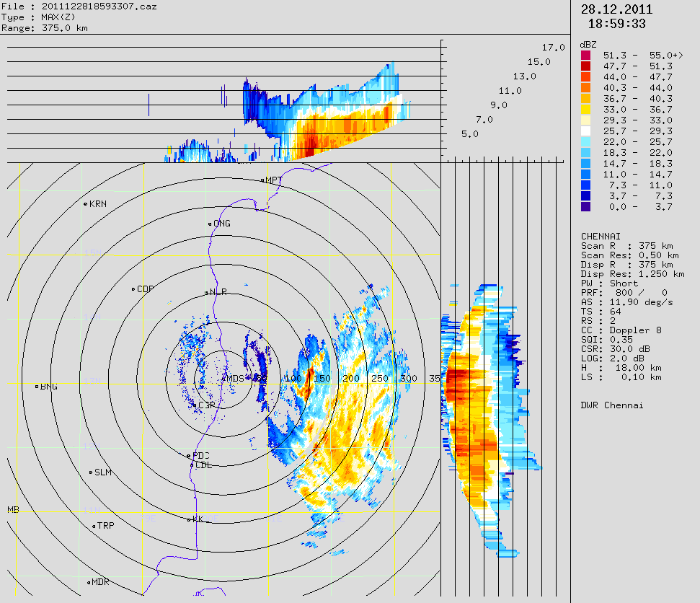The image size is (700, 603).
Task: Click the 11.0 - 14.7 dBZ swatch
Action: tap(585, 175)
